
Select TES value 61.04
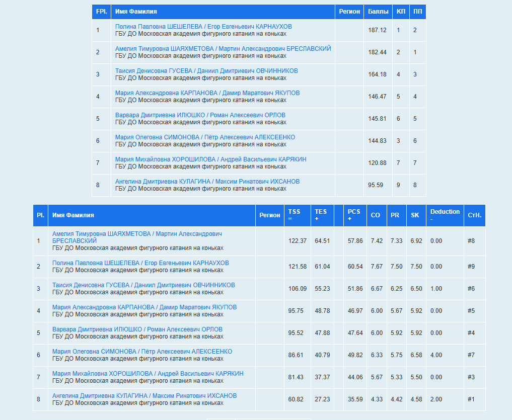(322, 267)
